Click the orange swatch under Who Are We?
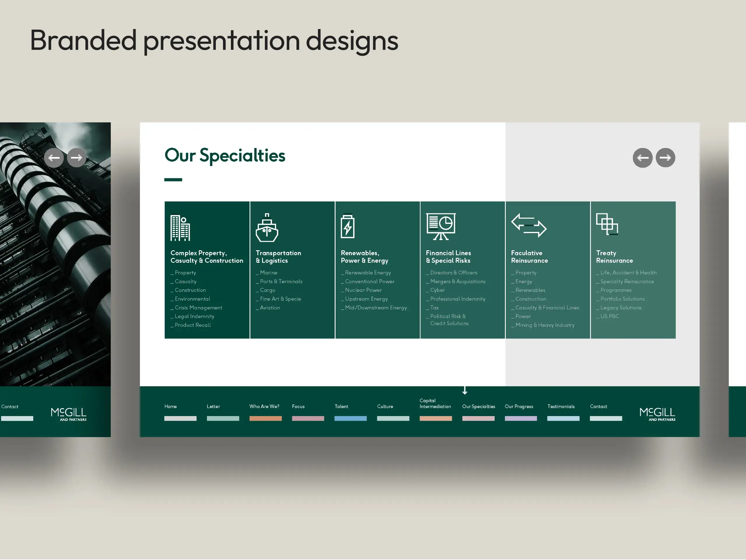Screen dimensions: 746x560 coord(265,418)
